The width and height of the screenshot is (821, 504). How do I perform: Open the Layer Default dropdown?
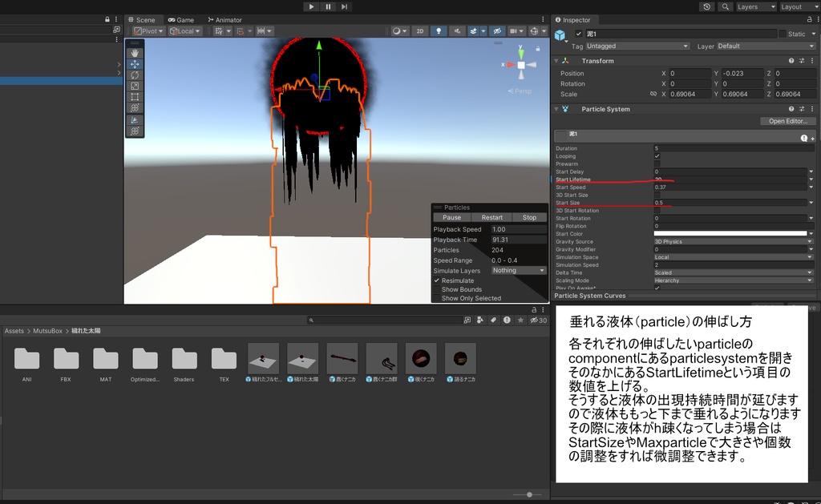pyautogui.click(x=766, y=46)
